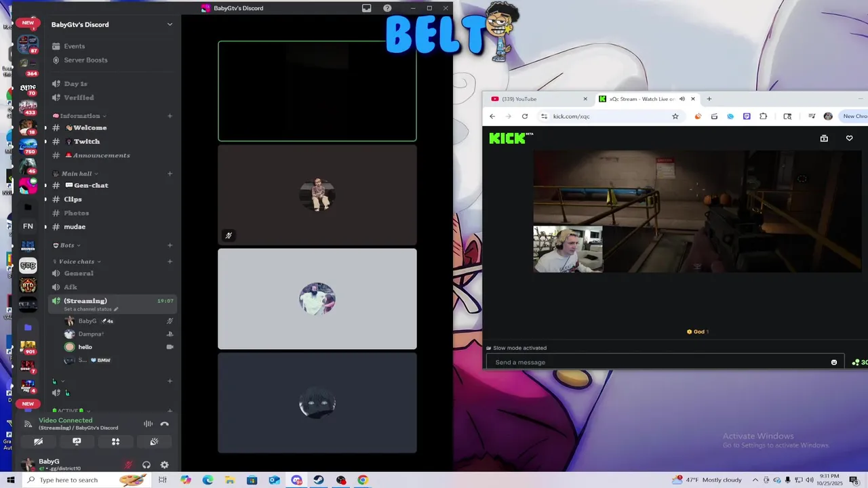The width and height of the screenshot is (868, 488).
Task: Collapse the Main hall category
Action: (75, 174)
